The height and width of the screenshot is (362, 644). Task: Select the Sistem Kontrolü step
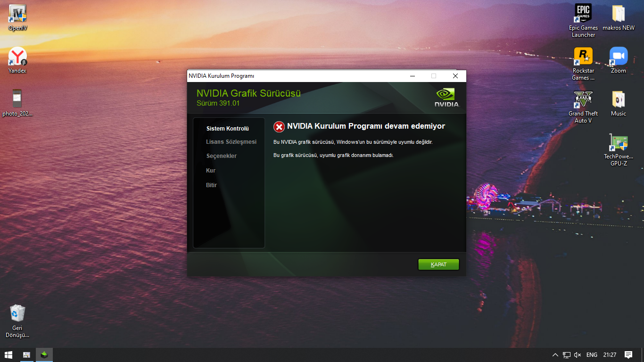[228, 129]
